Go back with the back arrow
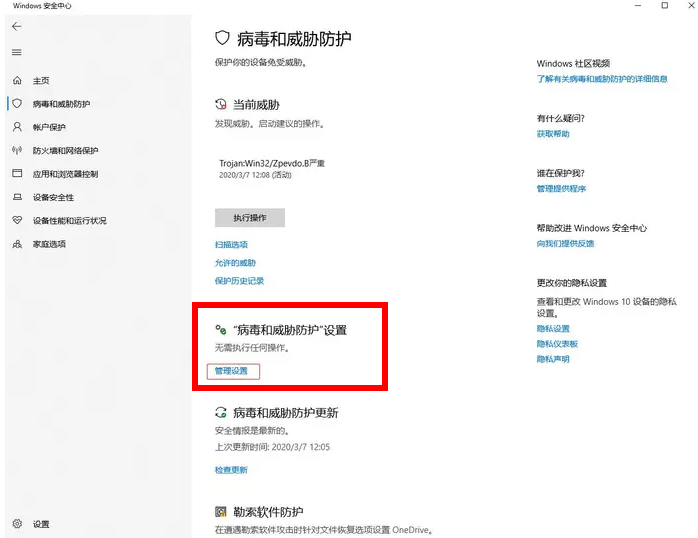 17,26
